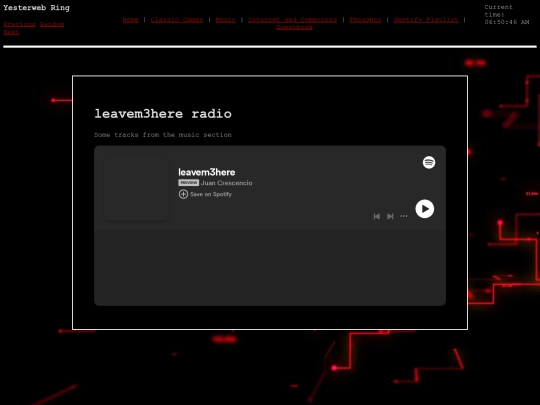Image resolution: width=540 pixels, height=405 pixels.
Task: Open the Thoughts page
Action: [x=365, y=20]
